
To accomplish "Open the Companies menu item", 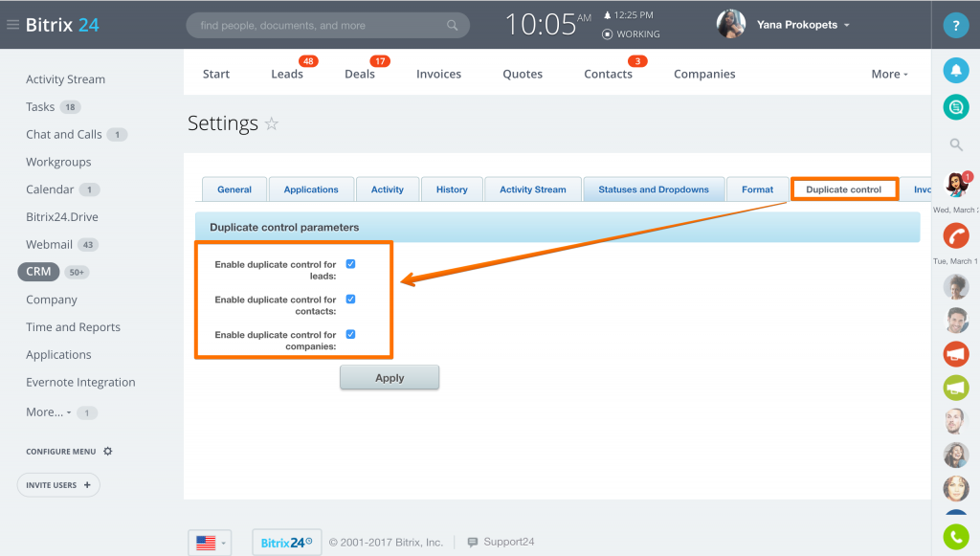I will [704, 74].
